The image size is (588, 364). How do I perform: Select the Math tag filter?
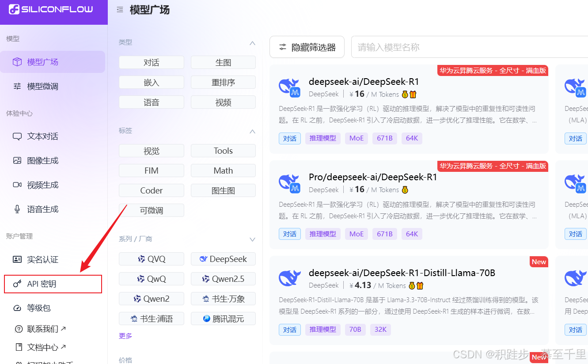(223, 171)
